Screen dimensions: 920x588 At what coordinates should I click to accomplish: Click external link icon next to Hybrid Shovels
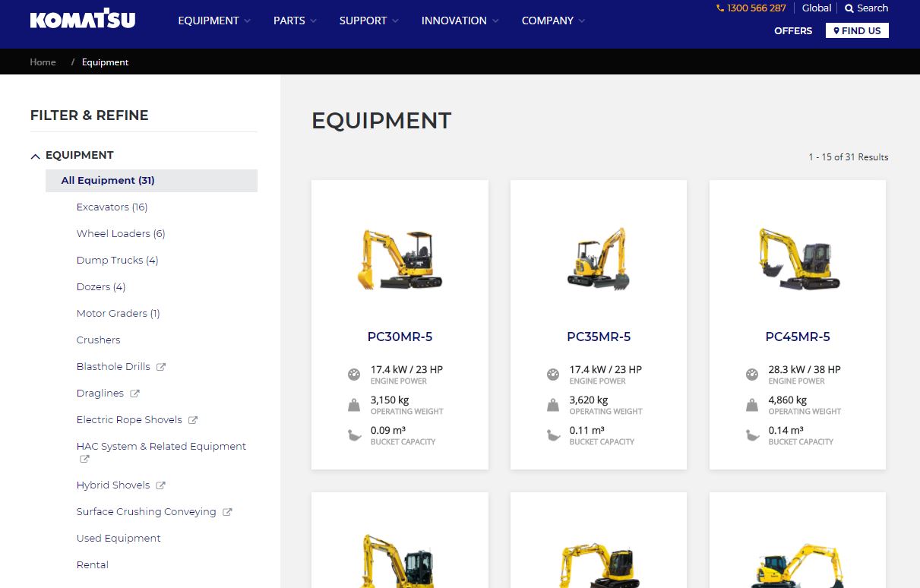pos(161,485)
